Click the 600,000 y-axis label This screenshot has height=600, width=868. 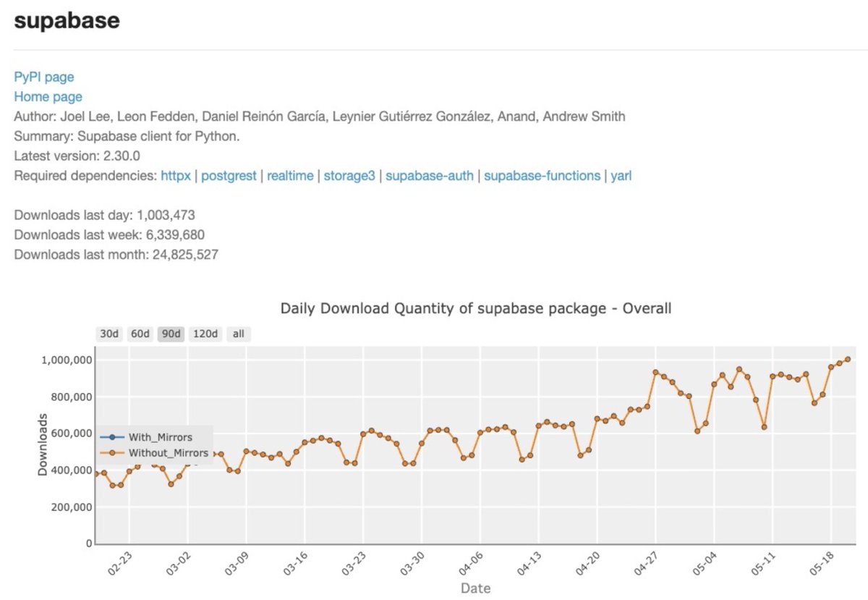tap(73, 434)
